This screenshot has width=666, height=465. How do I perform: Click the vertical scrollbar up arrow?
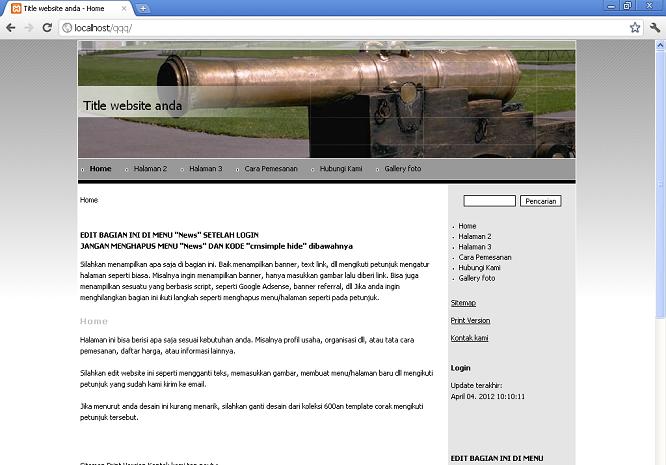coord(660,44)
